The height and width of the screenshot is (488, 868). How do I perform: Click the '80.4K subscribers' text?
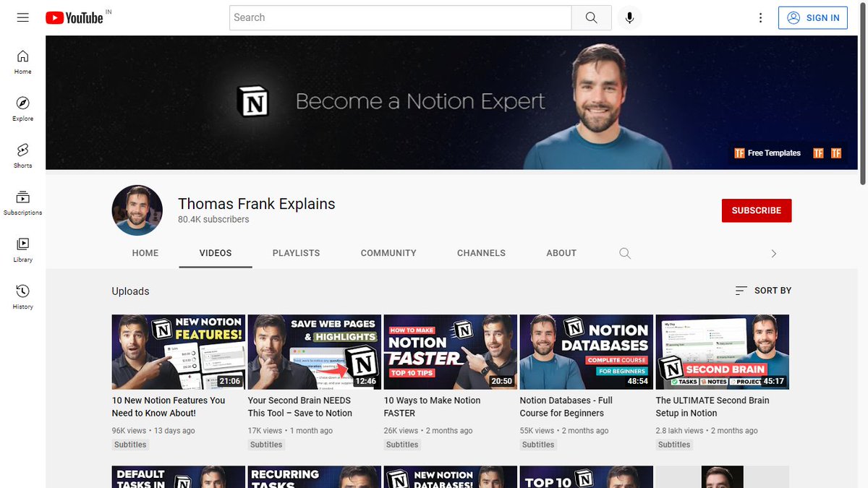click(x=213, y=219)
